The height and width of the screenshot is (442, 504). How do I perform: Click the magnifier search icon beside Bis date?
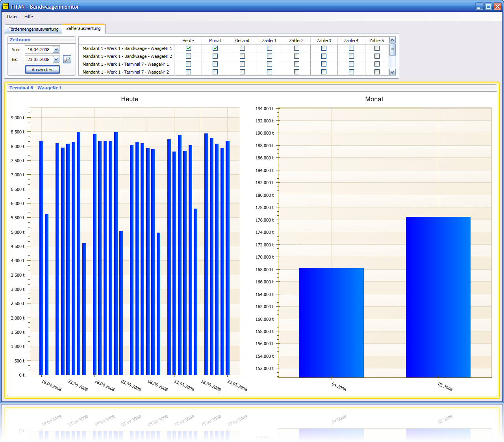67,59
